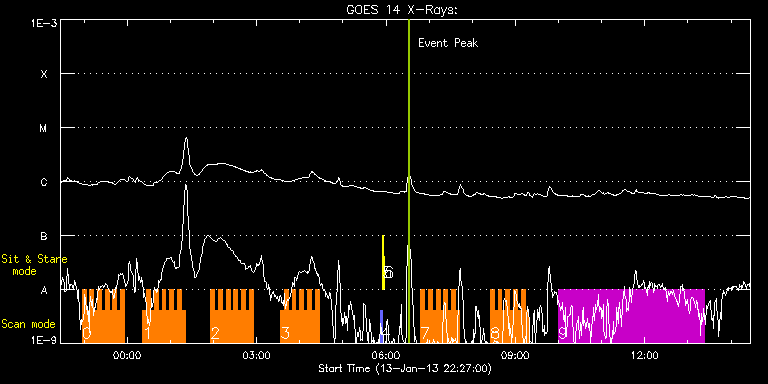Select the orange scan block labeled 1
768x384 pixels.
164,316
